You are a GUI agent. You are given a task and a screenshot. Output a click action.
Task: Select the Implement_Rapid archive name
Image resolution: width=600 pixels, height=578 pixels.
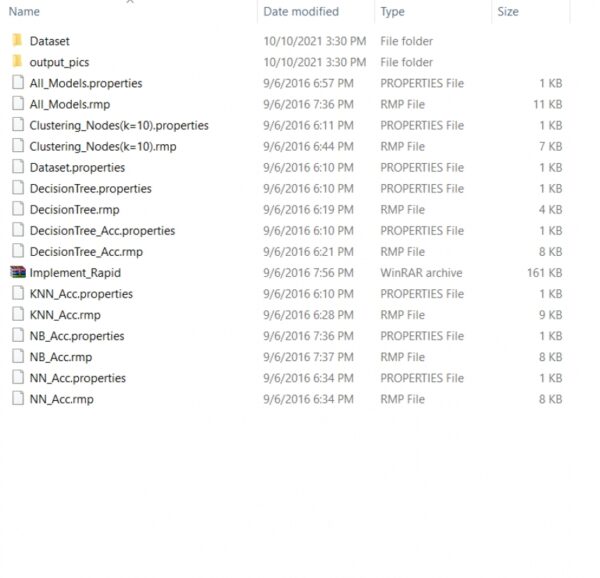75,273
